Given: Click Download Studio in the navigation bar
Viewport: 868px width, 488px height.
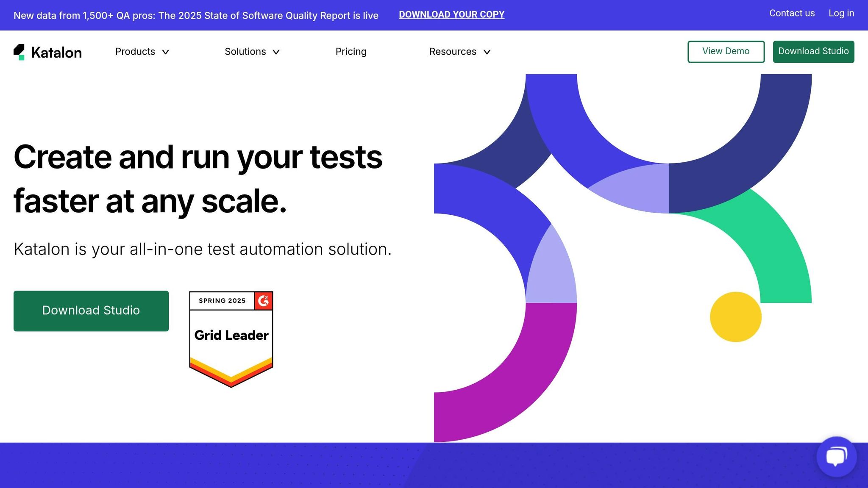Looking at the screenshot, I should (813, 52).
